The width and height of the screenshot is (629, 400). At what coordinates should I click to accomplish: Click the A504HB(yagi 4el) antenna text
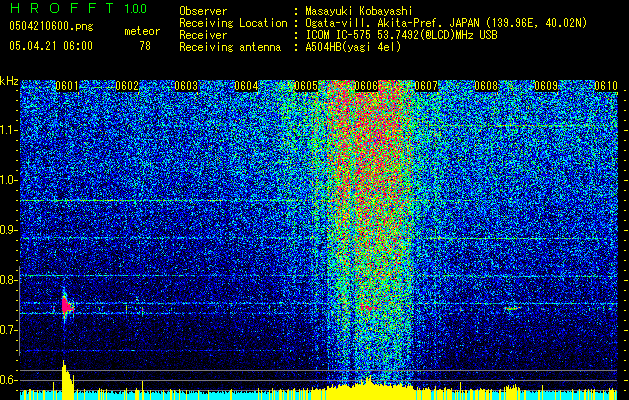(x=353, y=47)
